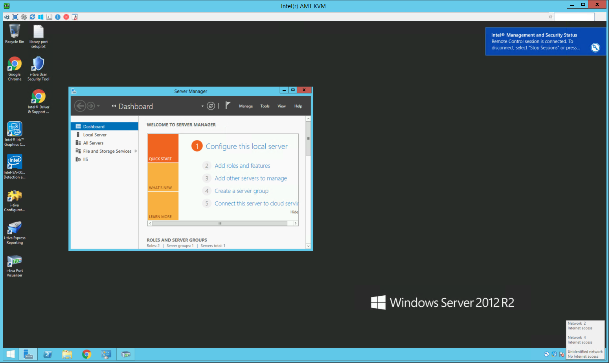Click Server Manager refresh icon
This screenshot has width=610, height=364.
[x=211, y=106]
